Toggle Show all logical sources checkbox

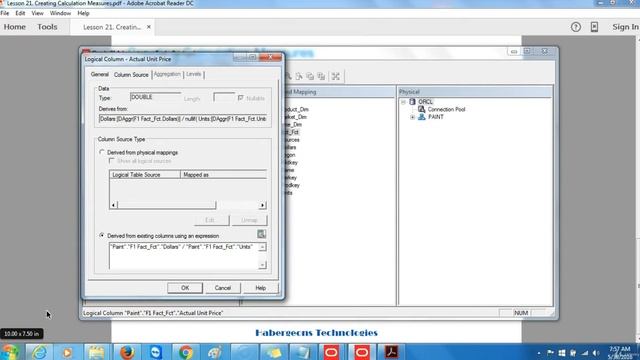pyautogui.click(x=111, y=161)
